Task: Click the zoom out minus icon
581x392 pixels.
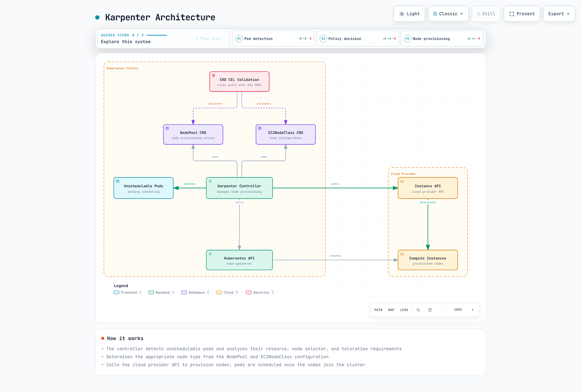Action: click(443, 310)
